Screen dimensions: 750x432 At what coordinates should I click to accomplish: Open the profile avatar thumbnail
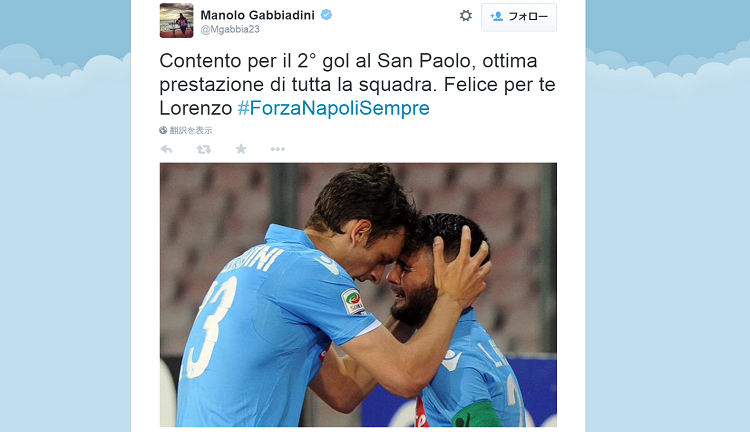pos(176,21)
